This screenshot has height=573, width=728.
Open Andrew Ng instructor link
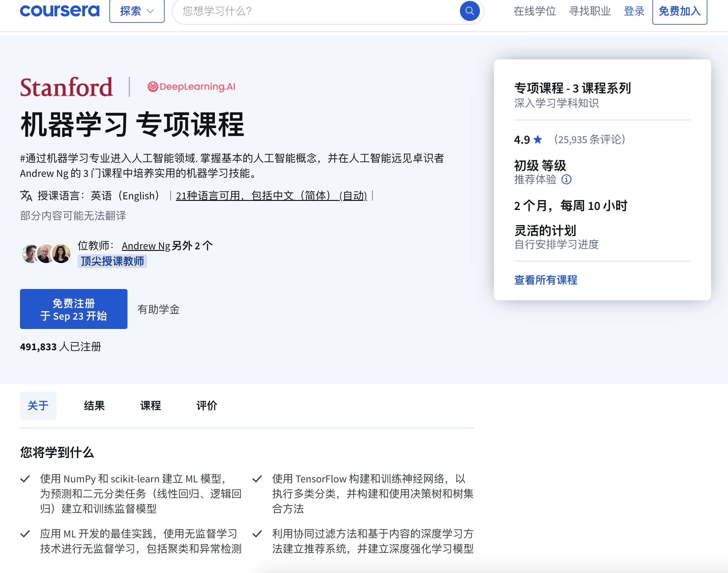click(146, 246)
